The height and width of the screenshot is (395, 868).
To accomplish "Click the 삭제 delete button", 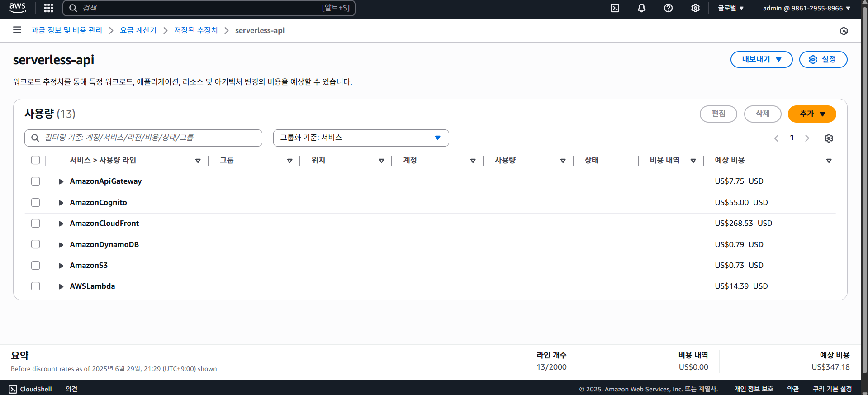I will (763, 114).
